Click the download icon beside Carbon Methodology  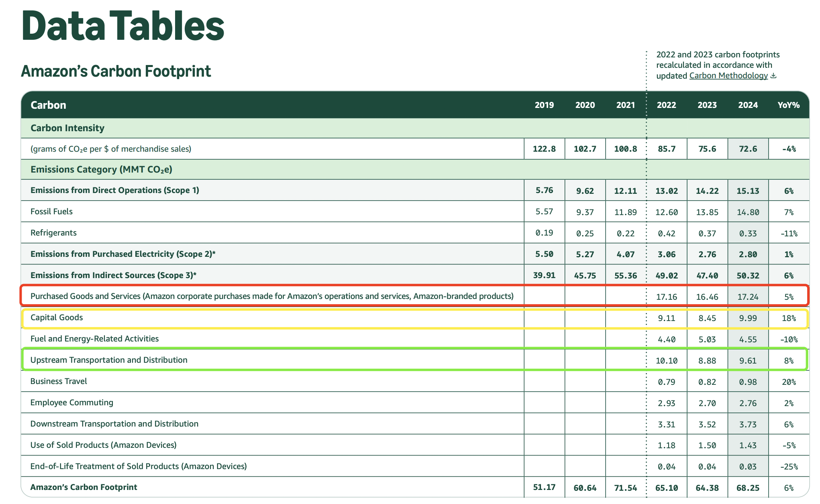[773, 75]
